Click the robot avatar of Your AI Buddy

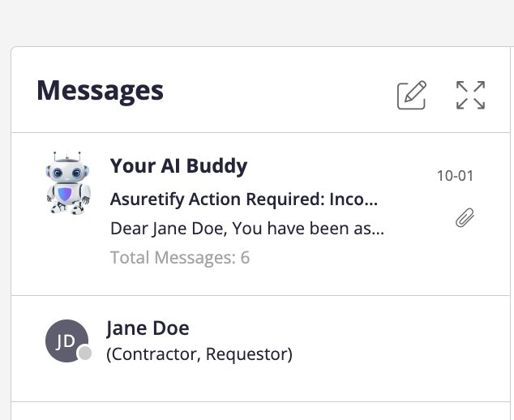[67, 183]
